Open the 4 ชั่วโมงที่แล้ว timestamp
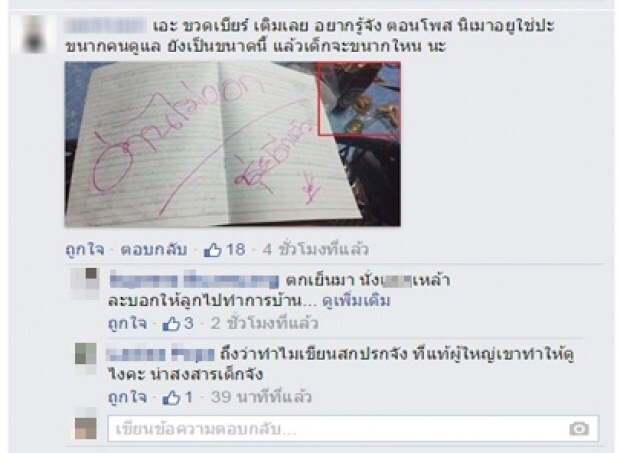This screenshot has height=453, width=620. [x=316, y=249]
